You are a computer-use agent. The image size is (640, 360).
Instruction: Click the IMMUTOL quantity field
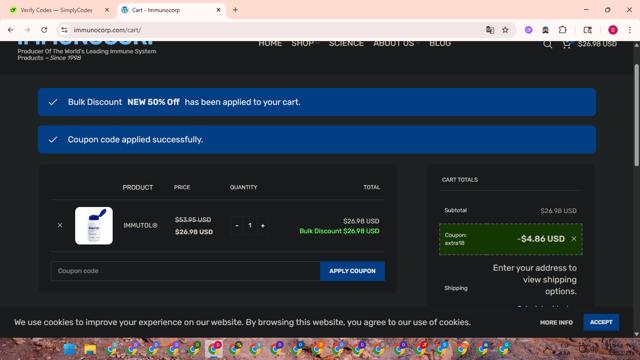tap(250, 225)
